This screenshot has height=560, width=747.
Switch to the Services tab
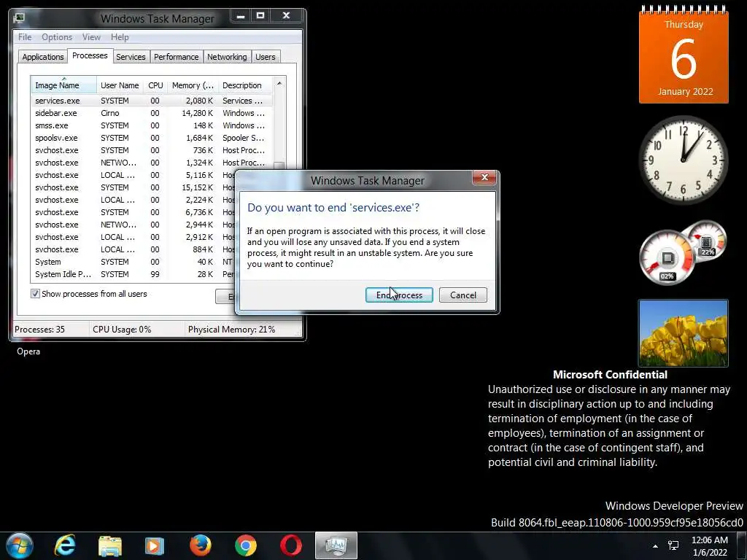pos(131,57)
